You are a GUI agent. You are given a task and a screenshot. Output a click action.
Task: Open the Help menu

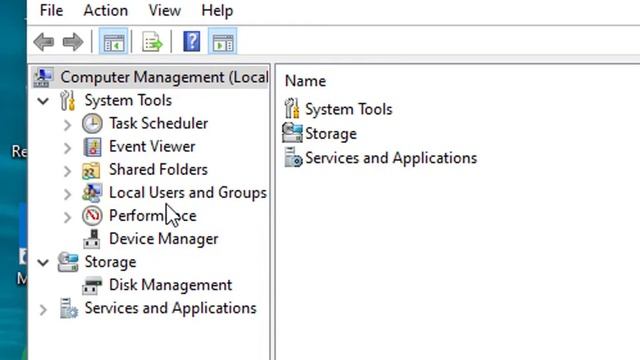click(x=217, y=10)
